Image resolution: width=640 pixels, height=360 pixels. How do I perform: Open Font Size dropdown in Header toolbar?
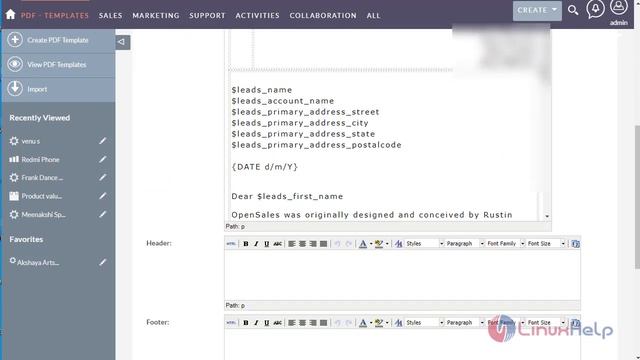(x=546, y=244)
